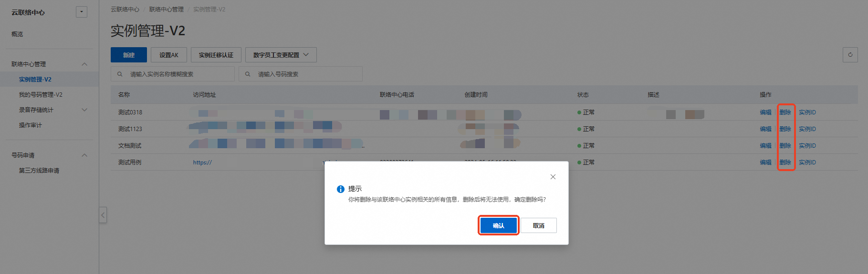Open the https:// address of 测试用例
Viewport: 868px width, 274px height.
click(x=202, y=162)
